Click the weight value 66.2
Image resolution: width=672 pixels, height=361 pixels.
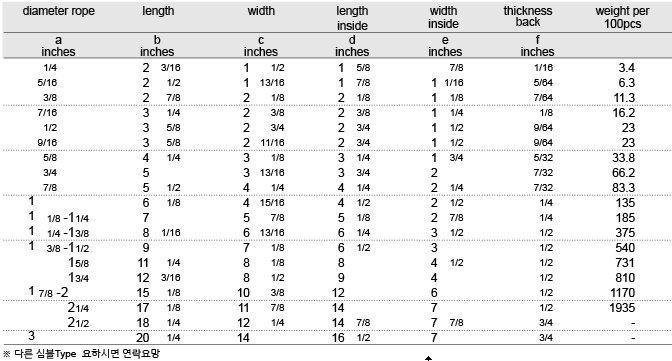(x=623, y=173)
